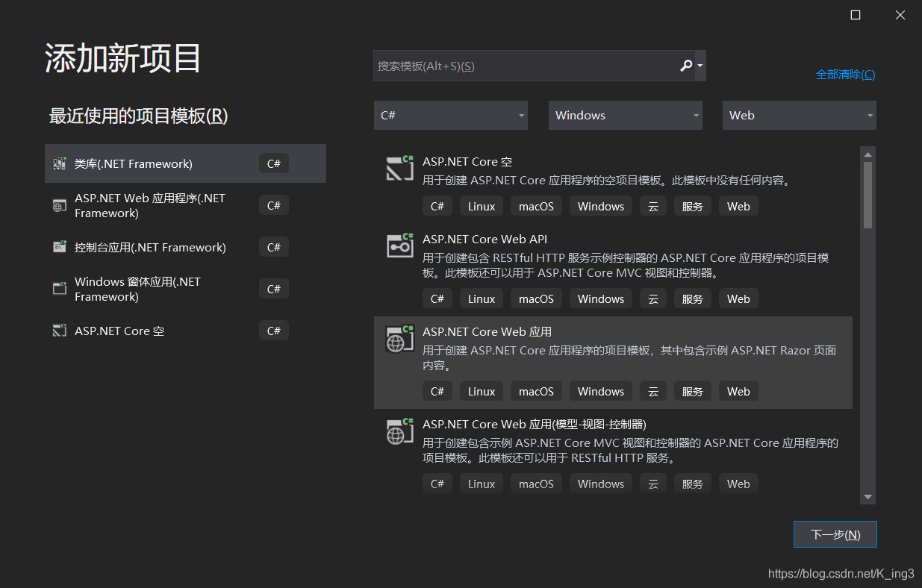Click the macOS tag under ASP.NET Core Web API
The width and height of the screenshot is (922, 588).
click(x=537, y=298)
